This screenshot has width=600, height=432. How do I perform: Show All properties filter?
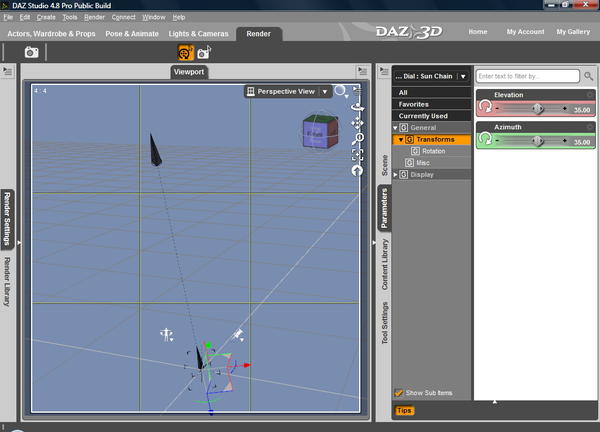point(432,92)
